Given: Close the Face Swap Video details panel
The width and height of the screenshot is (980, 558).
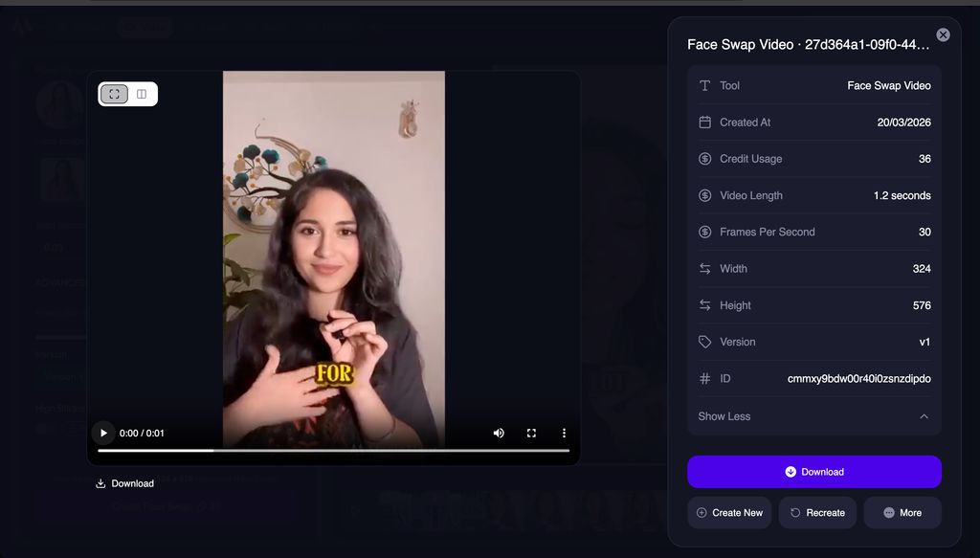Looking at the screenshot, I should [x=943, y=35].
